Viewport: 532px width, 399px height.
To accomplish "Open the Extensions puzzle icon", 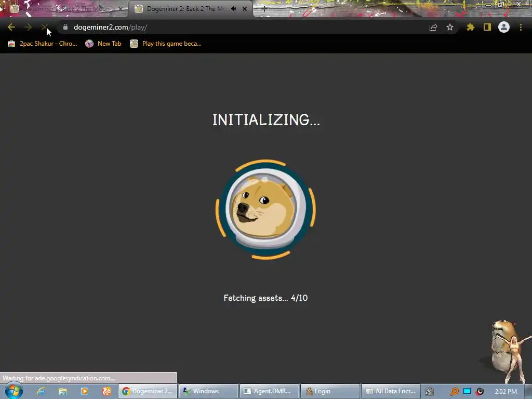I will 470,28.
